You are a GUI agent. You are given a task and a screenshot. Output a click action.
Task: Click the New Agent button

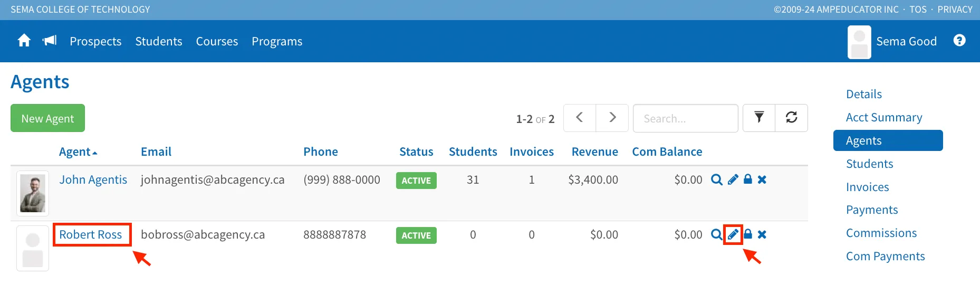(x=47, y=118)
